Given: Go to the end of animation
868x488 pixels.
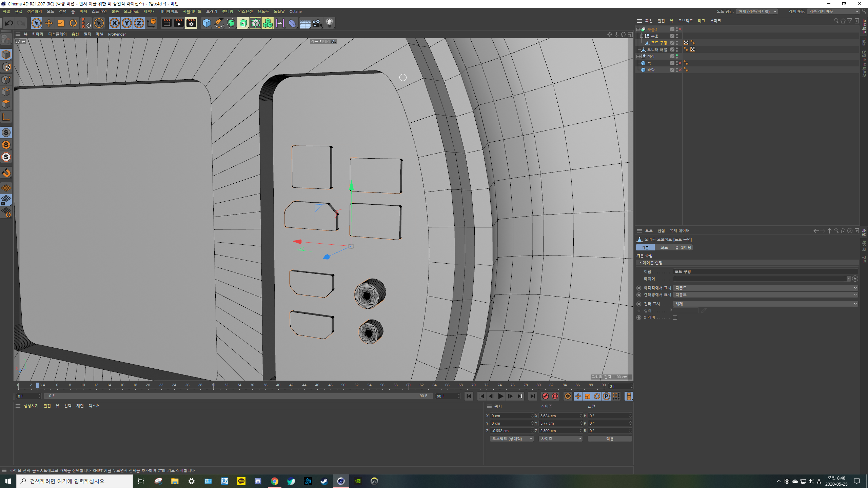Looking at the screenshot, I should (x=532, y=396).
